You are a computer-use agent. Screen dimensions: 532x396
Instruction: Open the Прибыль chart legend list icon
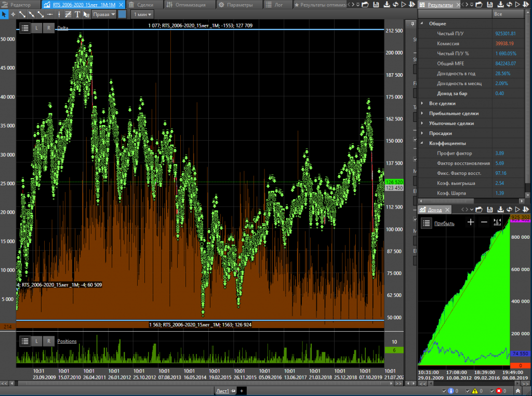[x=427, y=223]
